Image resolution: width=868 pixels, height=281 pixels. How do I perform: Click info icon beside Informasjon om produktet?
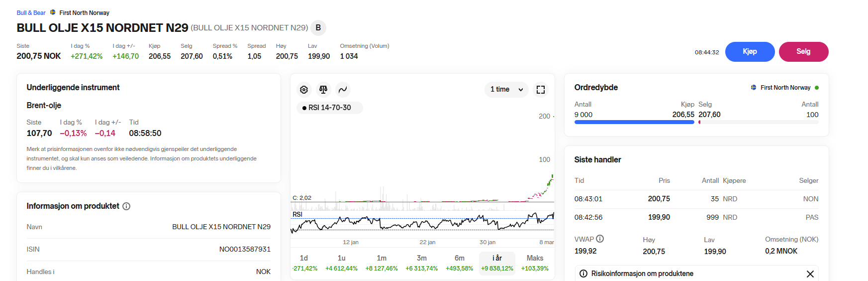pos(126,206)
